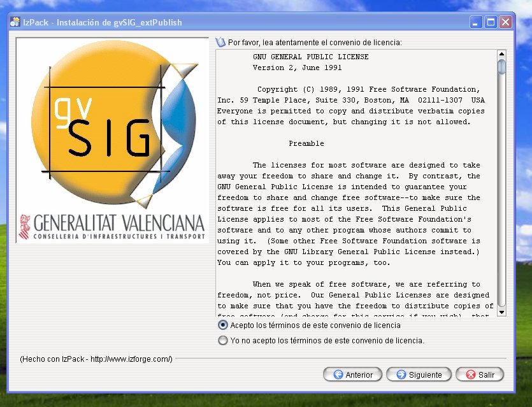This screenshot has height=407, width=532.
Task: Click the license scrollbar up arrow
Action: pyautogui.click(x=501, y=55)
